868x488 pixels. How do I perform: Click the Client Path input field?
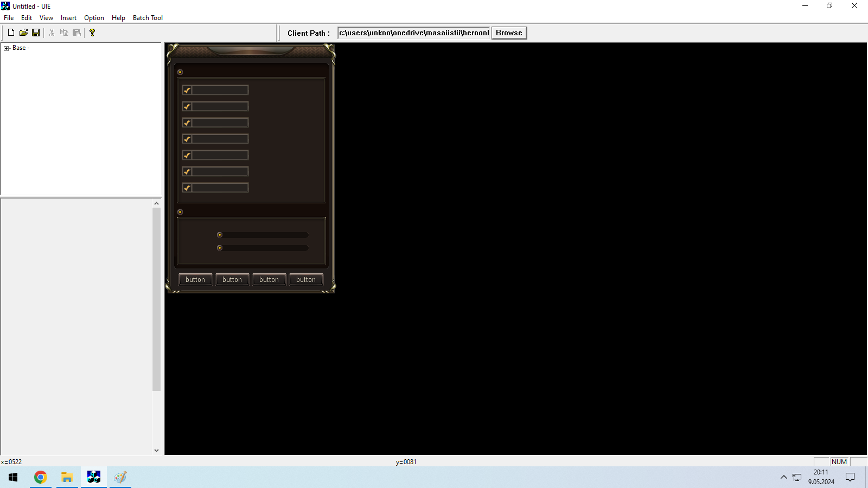coord(414,33)
